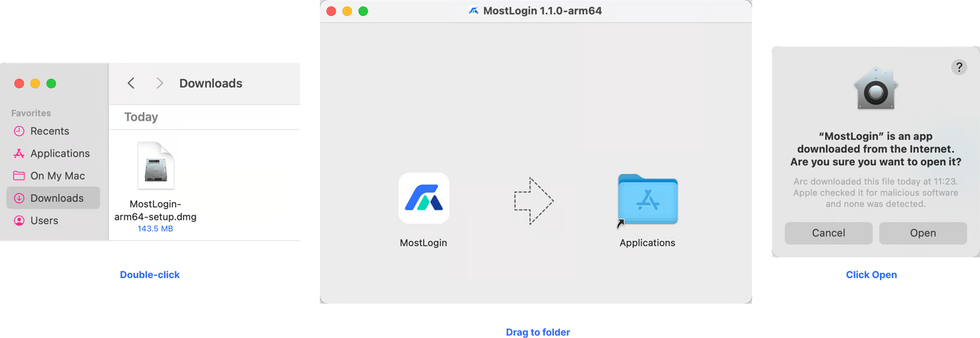Viewport: 980px width, 338px height.
Task: Select the MostLogin-arm64-setup.dmg file icon
Action: click(155, 166)
